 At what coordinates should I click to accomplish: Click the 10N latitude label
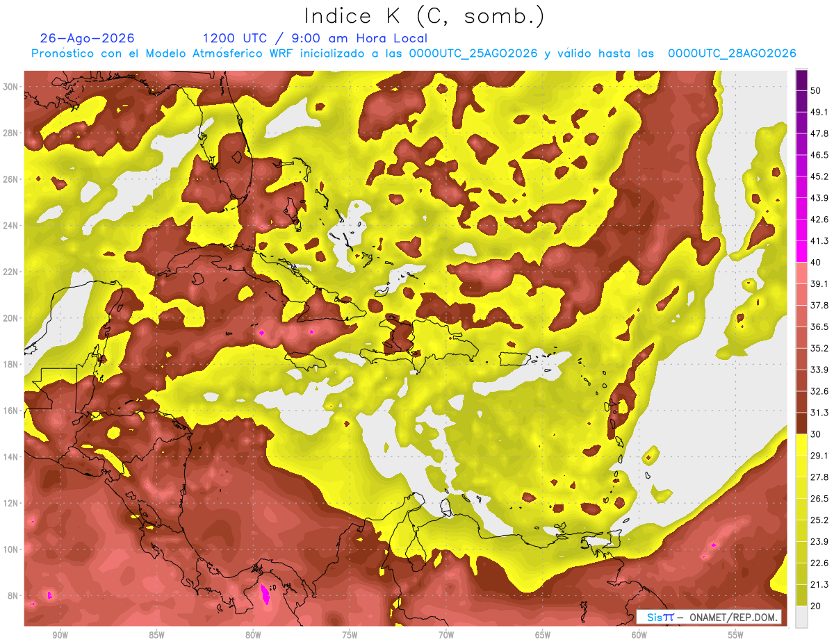(10, 550)
